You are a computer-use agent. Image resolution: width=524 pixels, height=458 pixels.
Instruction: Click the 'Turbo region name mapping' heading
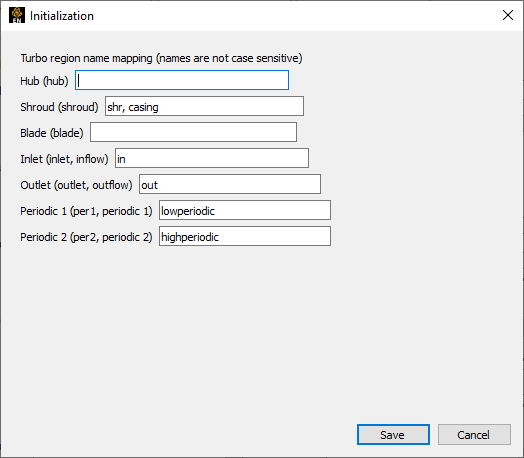[86, 58]
